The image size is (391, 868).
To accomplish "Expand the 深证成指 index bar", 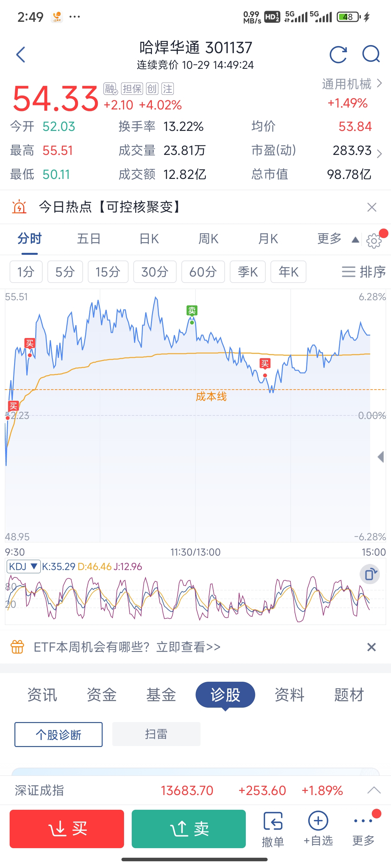I will coord(374,790).
